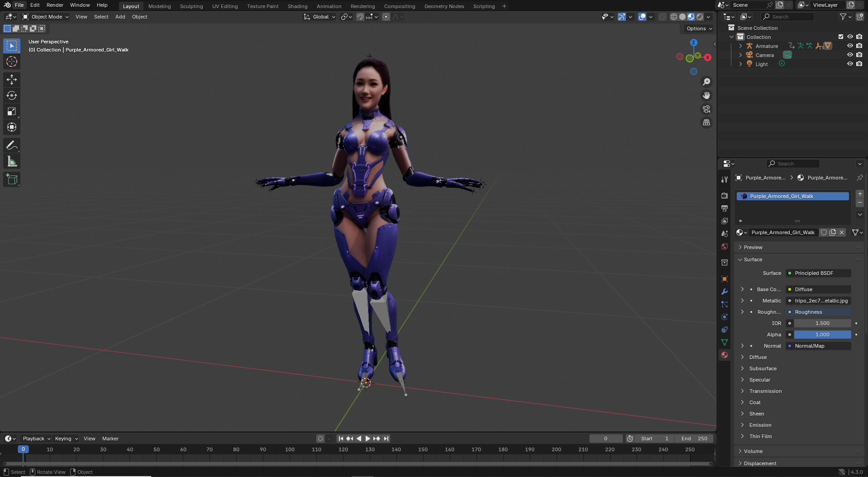This screenshot has width=868, height=477.
Task: Toggle the camera view icon
Action: point(706,109)
